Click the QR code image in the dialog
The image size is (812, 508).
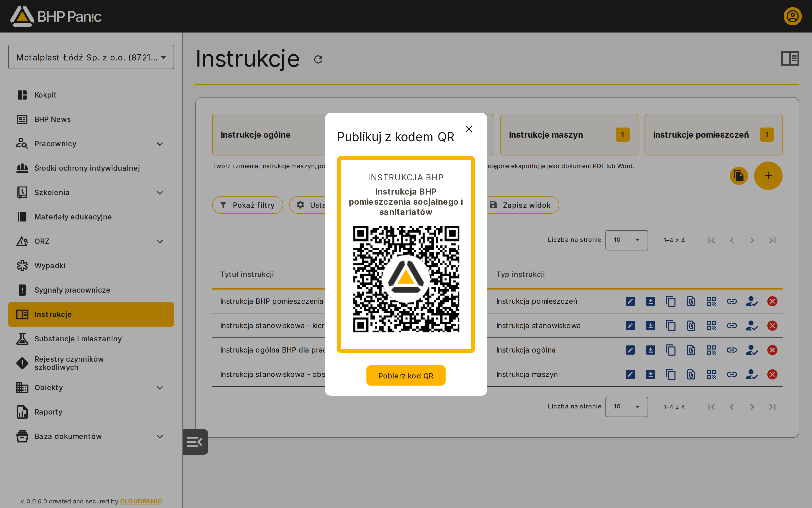pos(406,279)
